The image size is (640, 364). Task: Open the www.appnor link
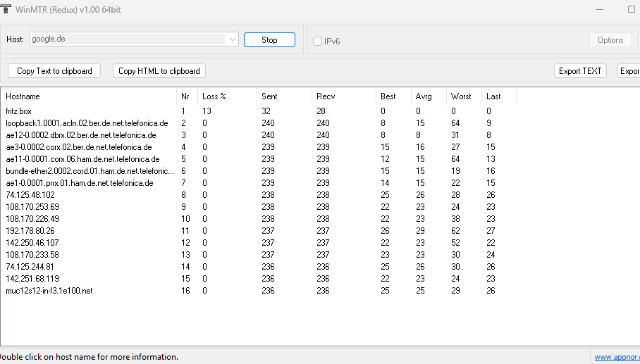pyautogui.click(x=617, y=357)
